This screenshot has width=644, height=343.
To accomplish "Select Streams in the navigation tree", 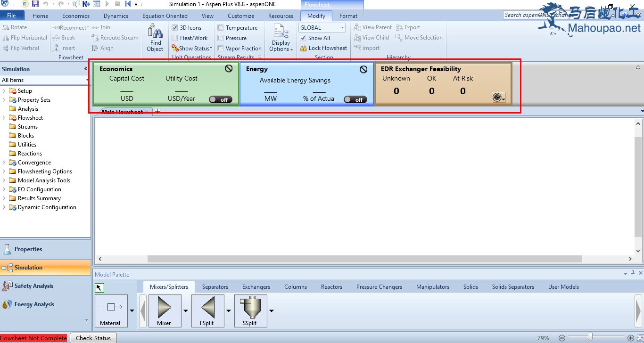I will pyautogui.click(x=28, y=127).
